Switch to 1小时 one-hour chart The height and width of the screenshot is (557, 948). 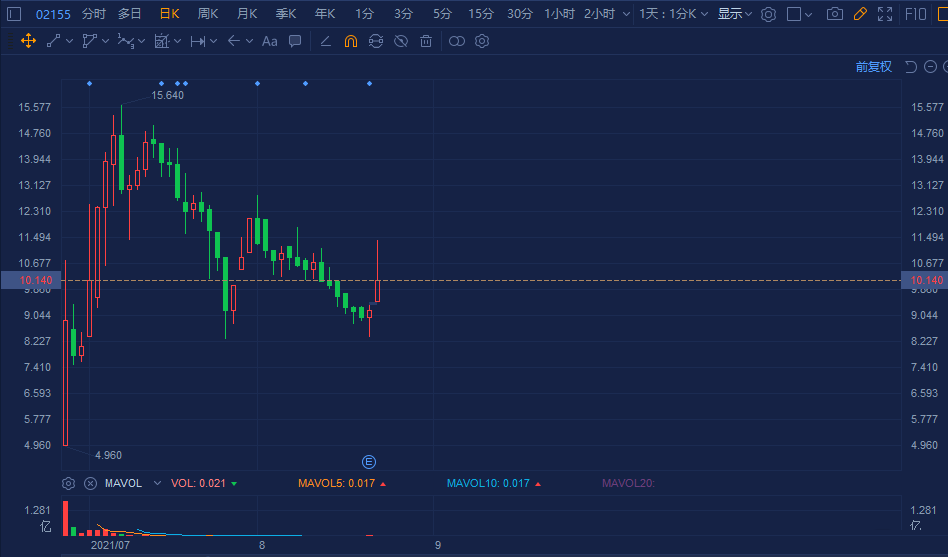tap(559, 14)
